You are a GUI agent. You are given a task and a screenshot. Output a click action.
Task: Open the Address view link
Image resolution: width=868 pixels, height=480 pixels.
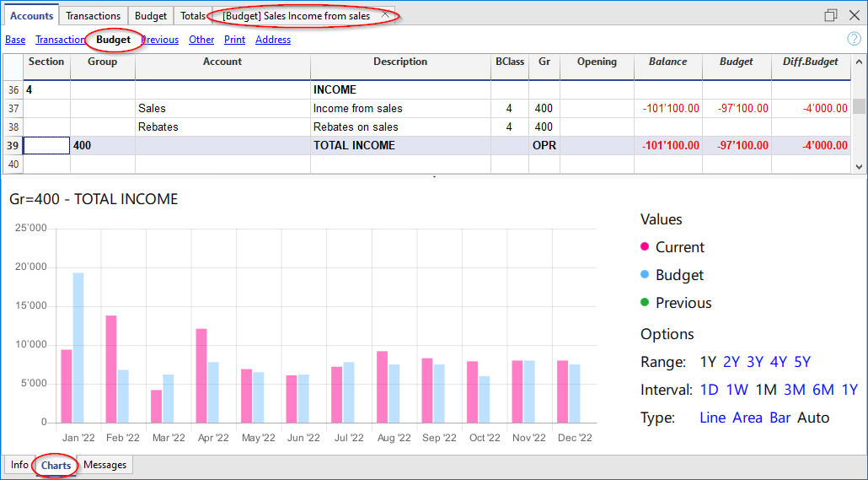(x=273, y=40)
